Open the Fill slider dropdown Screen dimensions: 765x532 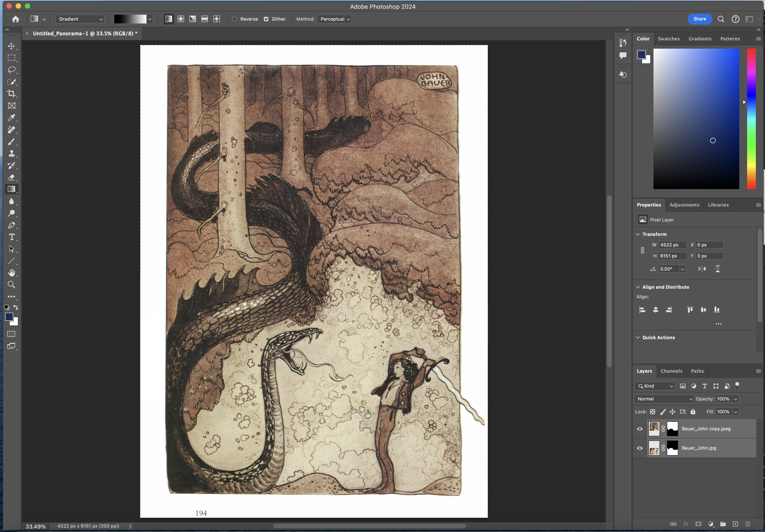point(736,412)
